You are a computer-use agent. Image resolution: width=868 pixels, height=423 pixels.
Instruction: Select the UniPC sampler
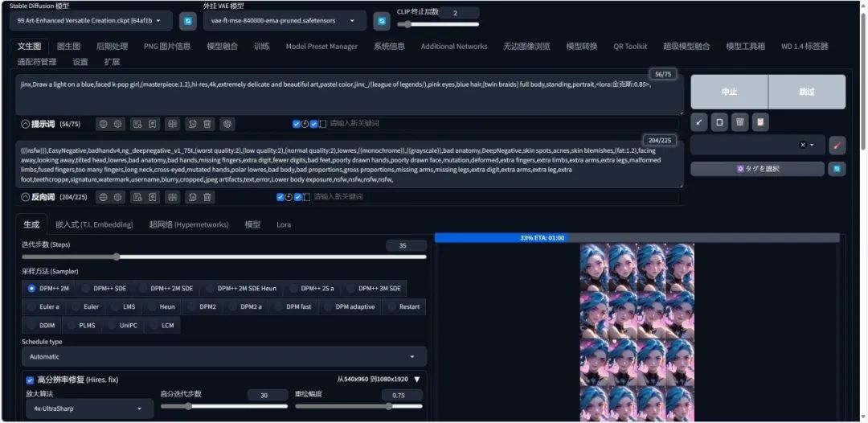point(122,326)
